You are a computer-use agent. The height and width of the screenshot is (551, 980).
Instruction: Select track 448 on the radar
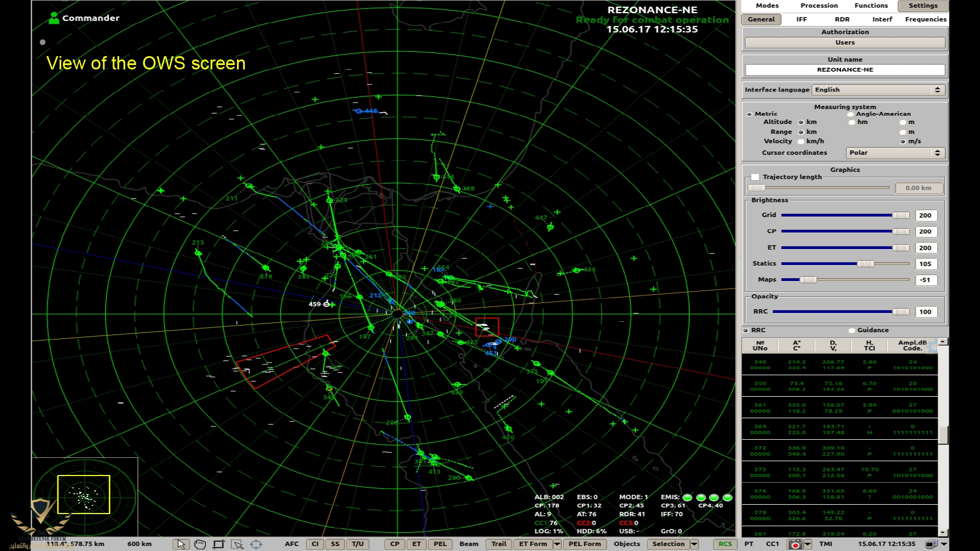pos(359,111)
